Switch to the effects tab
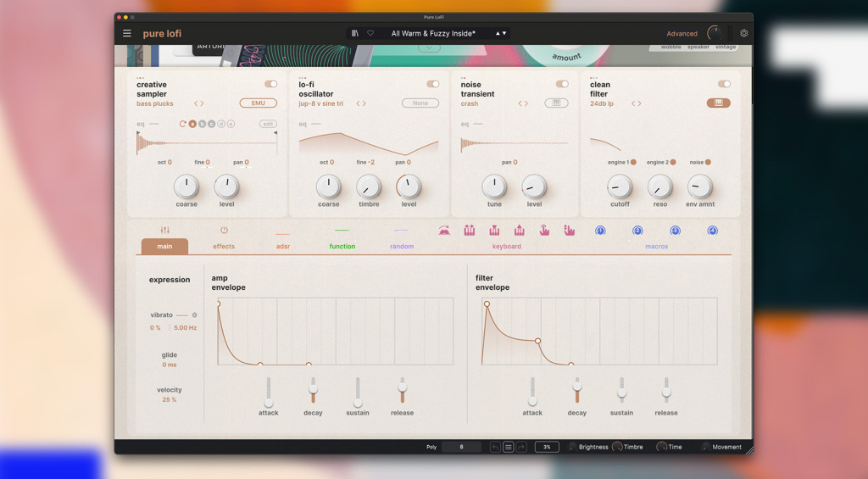Image resolution: width=868 pixels, height=479 pixels. (x=224, y=247)
